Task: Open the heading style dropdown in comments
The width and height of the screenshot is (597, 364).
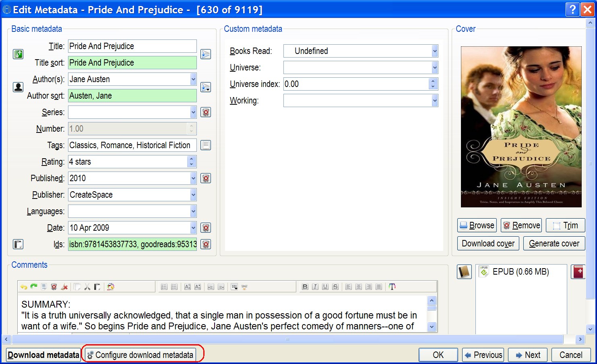Action: pyautogui.click(x=234, y=287)
